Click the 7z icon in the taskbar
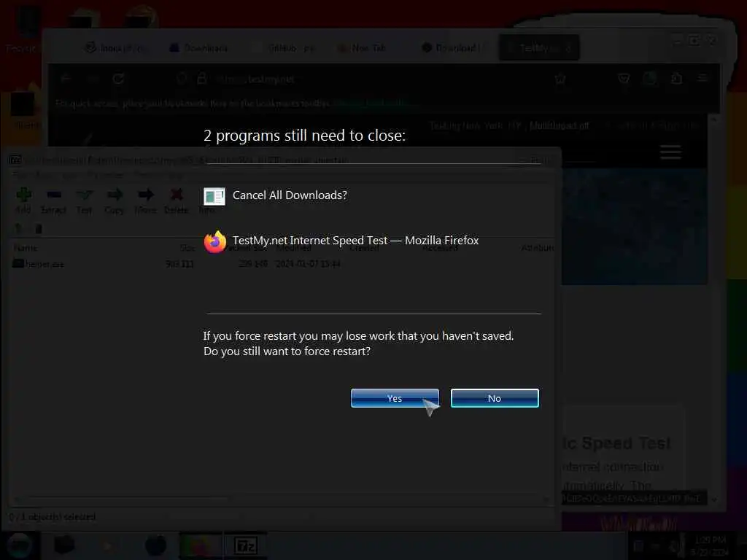Viewport: 747px width, 560px height. point(246,545)
